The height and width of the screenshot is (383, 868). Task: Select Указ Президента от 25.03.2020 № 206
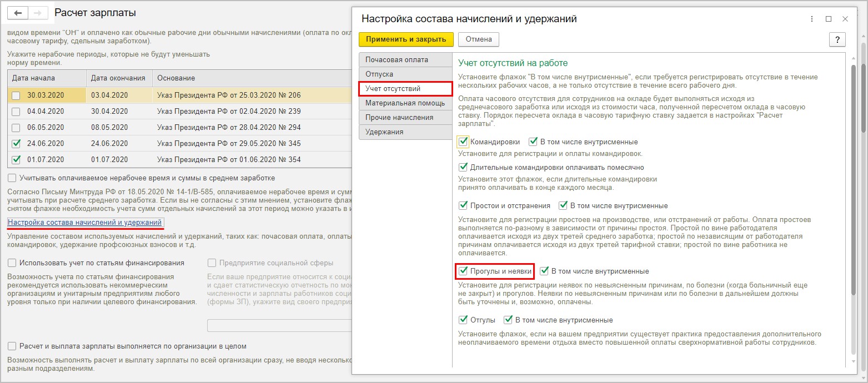click(x=252, y=95)
